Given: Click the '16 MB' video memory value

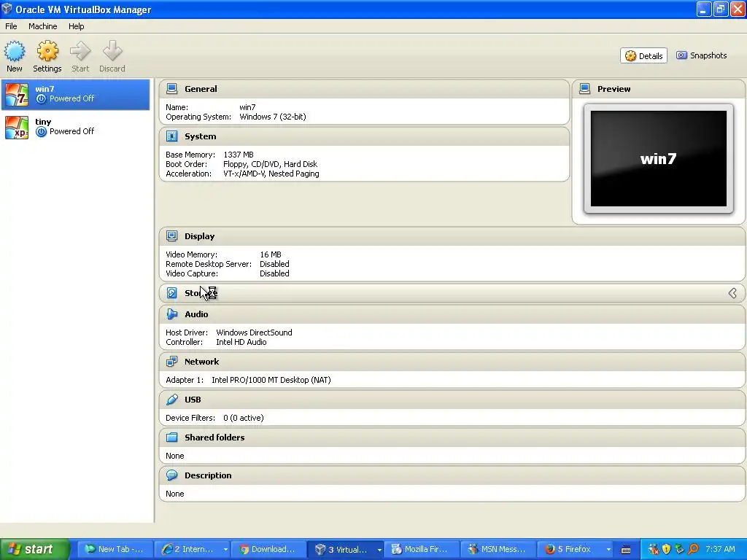Looking at the screenshot, I should 270,254.
